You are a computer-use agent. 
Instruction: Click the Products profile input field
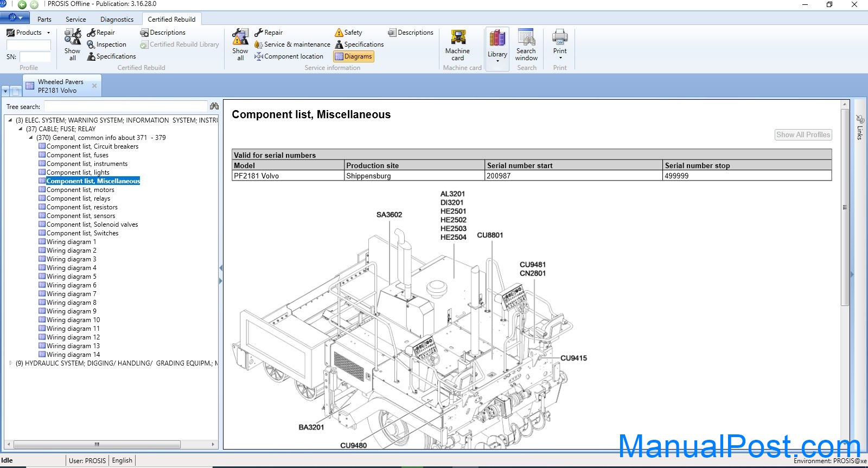coord(28,44)
